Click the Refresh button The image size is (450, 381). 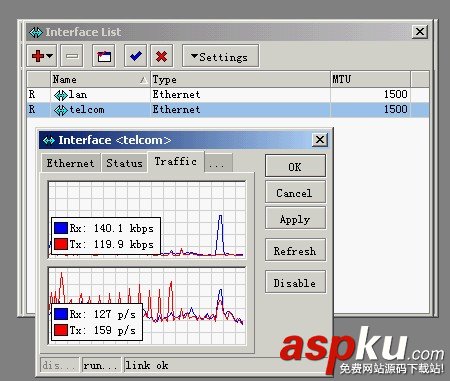point(295,250)
